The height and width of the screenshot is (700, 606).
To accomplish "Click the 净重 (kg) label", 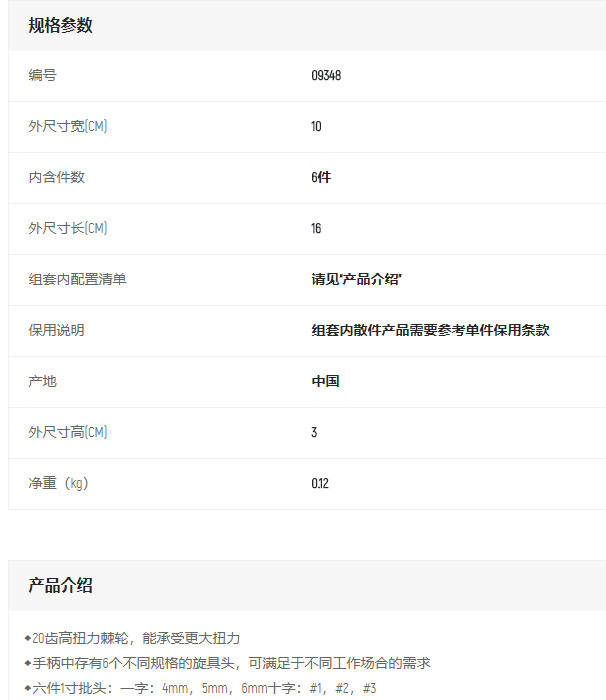I will (59, 484).
